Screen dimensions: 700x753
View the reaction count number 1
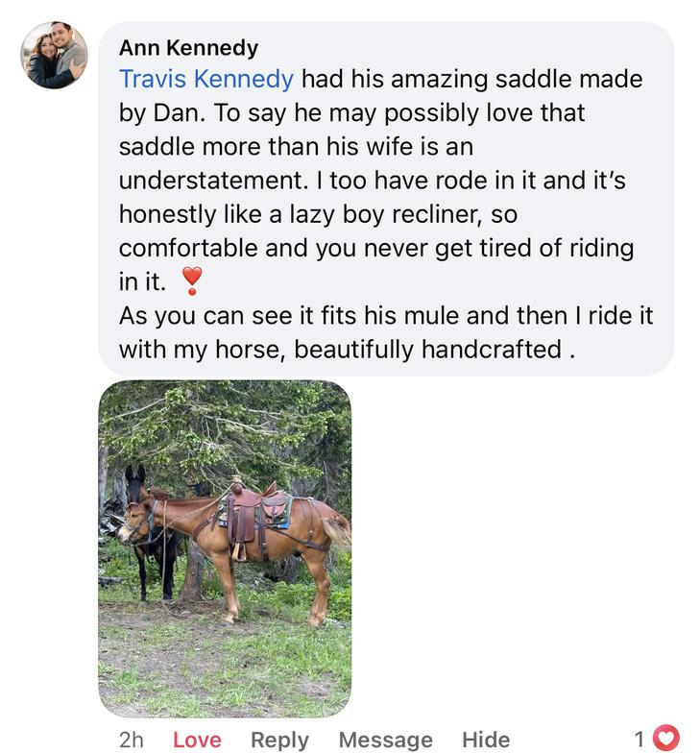coord(640,739)
